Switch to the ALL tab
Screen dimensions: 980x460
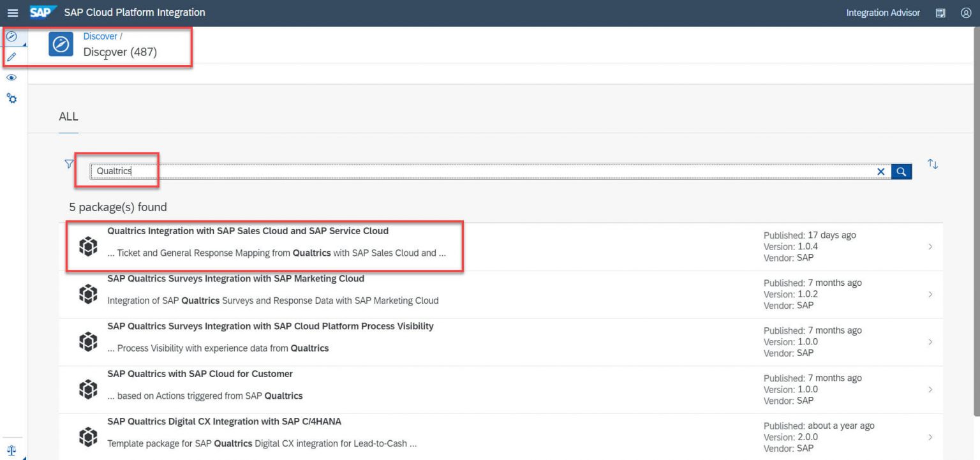[68, 117]
